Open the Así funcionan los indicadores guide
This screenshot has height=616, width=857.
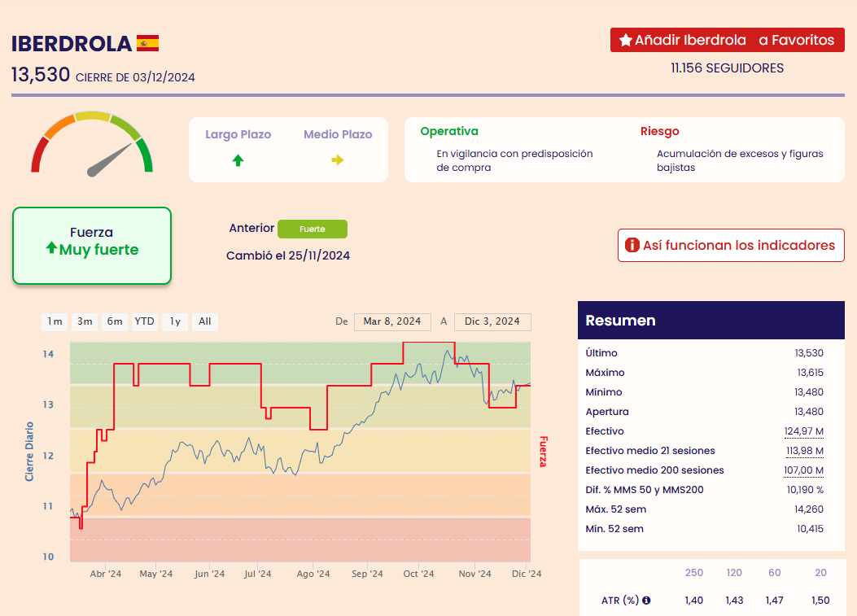pos(732,245)
